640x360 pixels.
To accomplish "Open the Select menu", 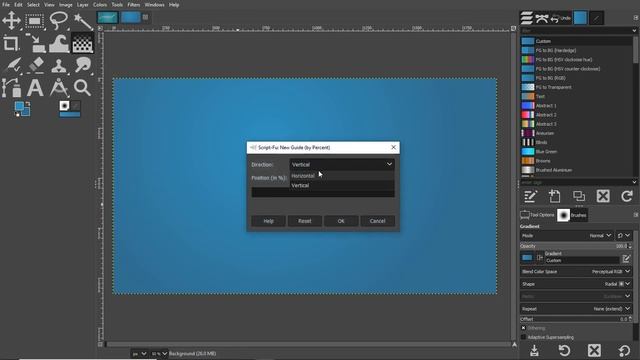I will (x=33, y=5).
